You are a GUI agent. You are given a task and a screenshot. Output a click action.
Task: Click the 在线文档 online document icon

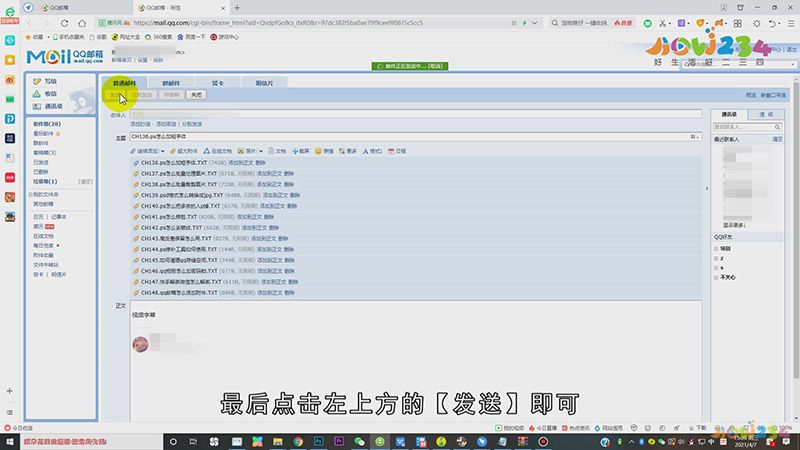(x=207, y=151)
